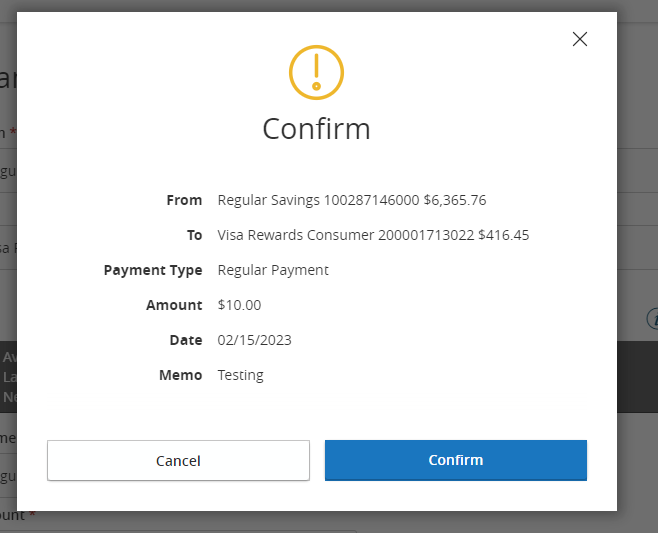Click the blue Confirm button
The width and height of the screenshot is (658, 533).
click(x=456, y=460)
